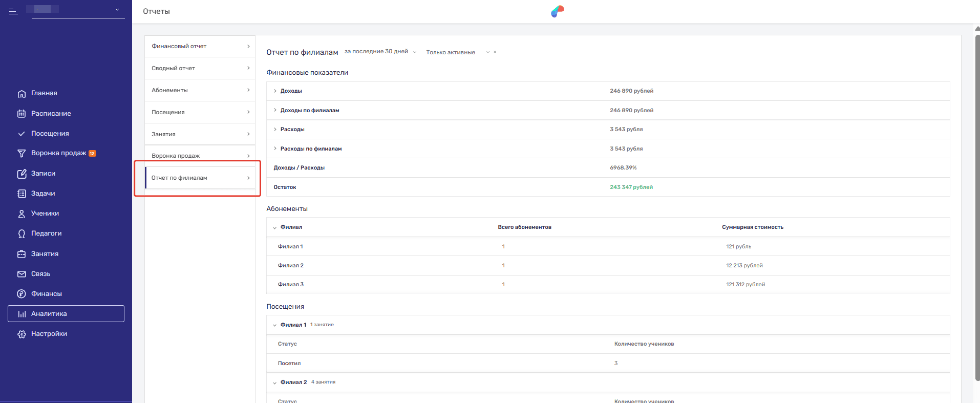The width and height of the screenshot is (980, 403).
Task: Click the Ученики person icon
Action: click(x=22, y=214)
